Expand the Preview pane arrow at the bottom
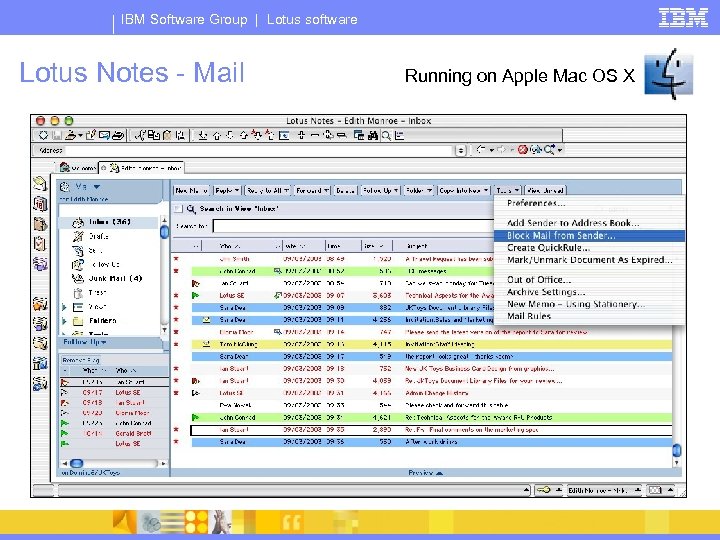720x540 pixels. click(x=439, y=473)
